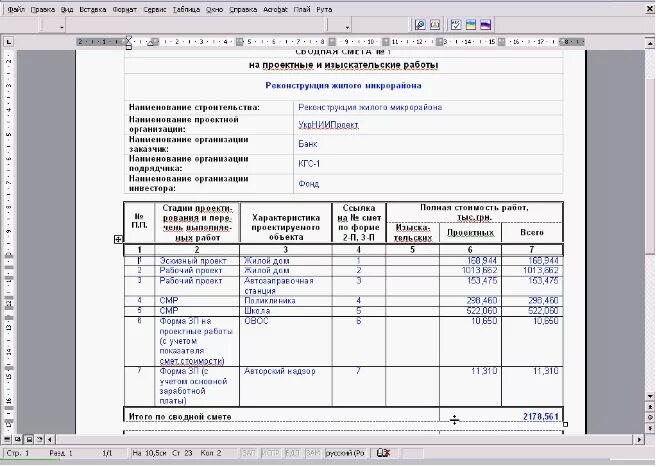Viewport: 656px width, 467px height.
Task: Click the Select Browse Object button
Action: point(650,417)
